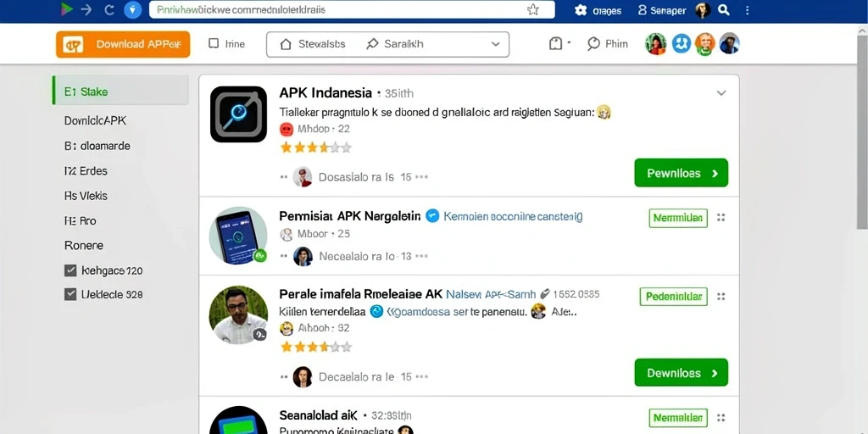Open the three-dot browser menu
Image resolution: width=868 pixels, height=434 pixels.
[747, 10]
